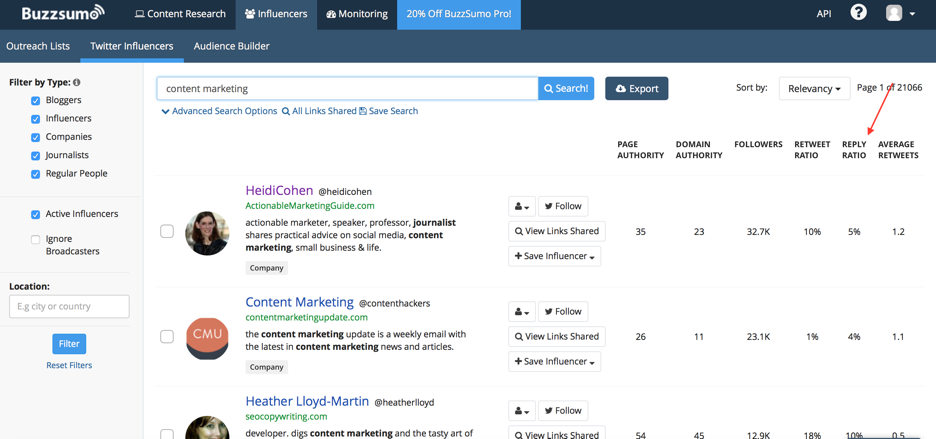The height and width of the screenshot is (439, 936).
Task: Click the 20% Off BuzzSumo Pro banner
Action: [459, 14]
